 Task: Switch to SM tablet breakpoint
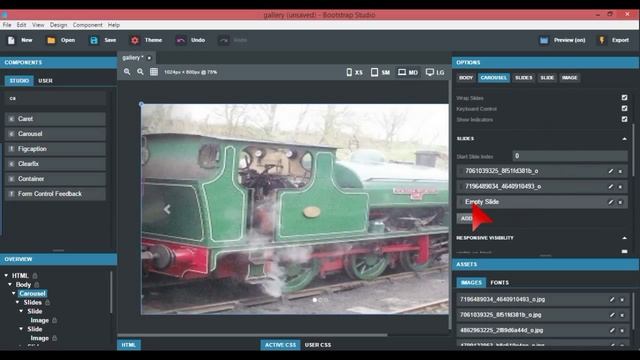(380, 72)
